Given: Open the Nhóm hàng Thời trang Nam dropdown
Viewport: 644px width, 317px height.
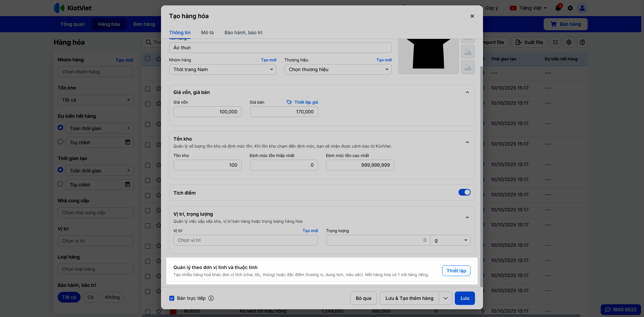Looking at the screenshot, I should click(x=222, y=69).
